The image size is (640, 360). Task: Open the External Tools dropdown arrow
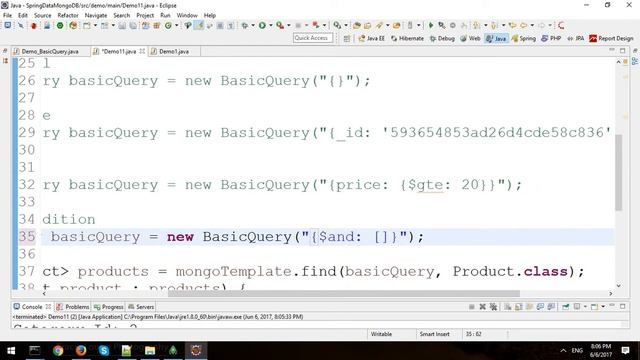[289, 25]
